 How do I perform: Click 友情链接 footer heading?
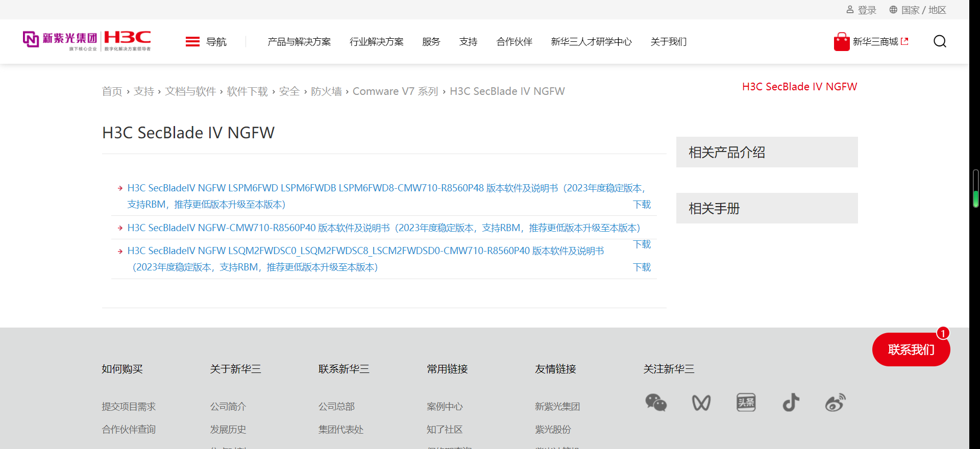[x=555, y=369]
